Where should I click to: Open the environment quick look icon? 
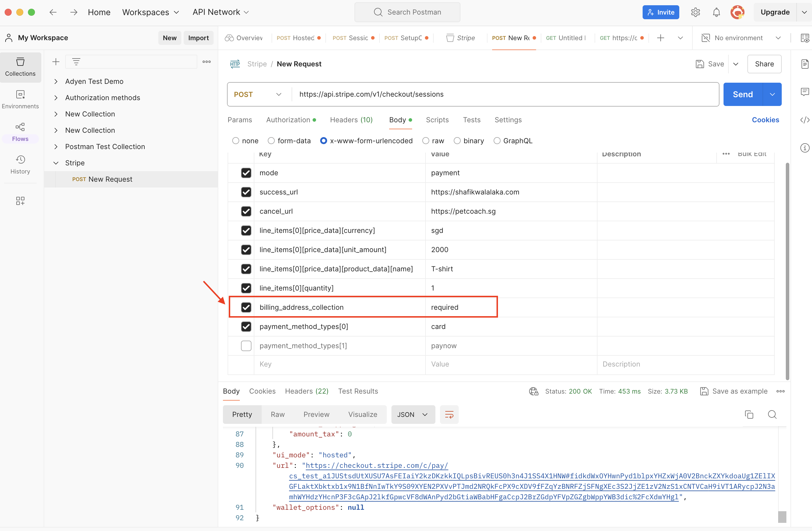click(x=804, y=38)
